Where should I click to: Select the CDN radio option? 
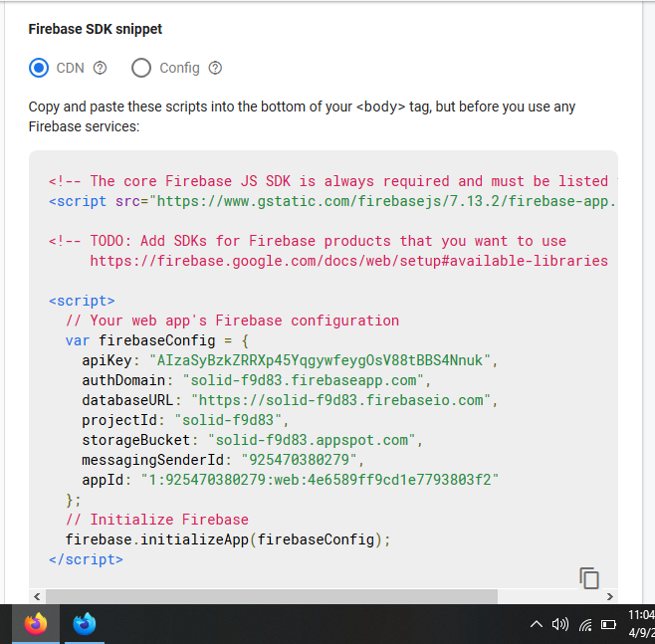[39, 69]
